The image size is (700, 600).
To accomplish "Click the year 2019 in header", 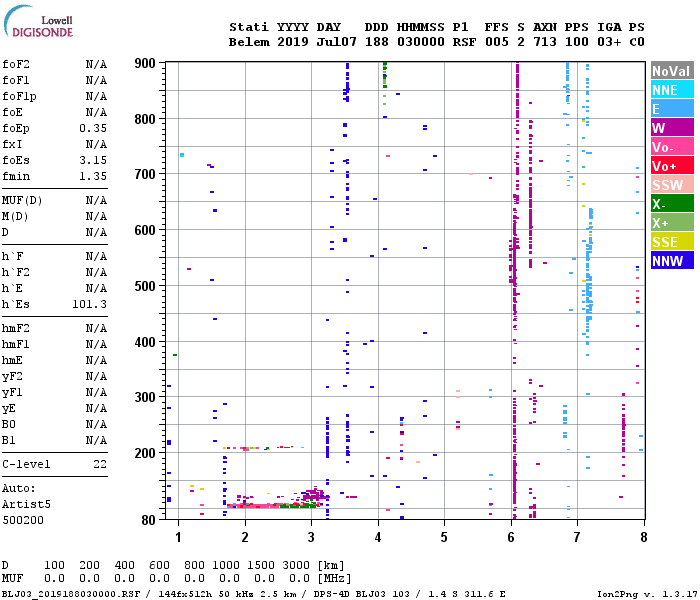I will (292, 42).
